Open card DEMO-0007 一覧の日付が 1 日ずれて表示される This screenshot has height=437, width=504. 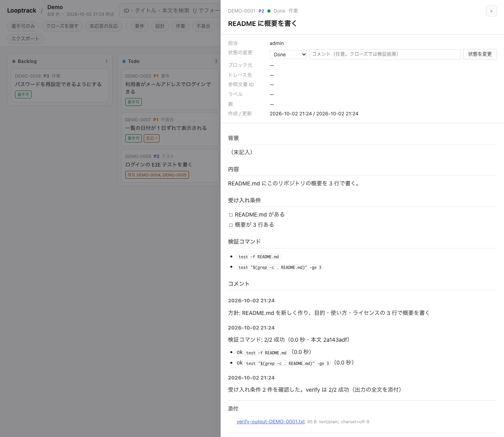(170, 129)
